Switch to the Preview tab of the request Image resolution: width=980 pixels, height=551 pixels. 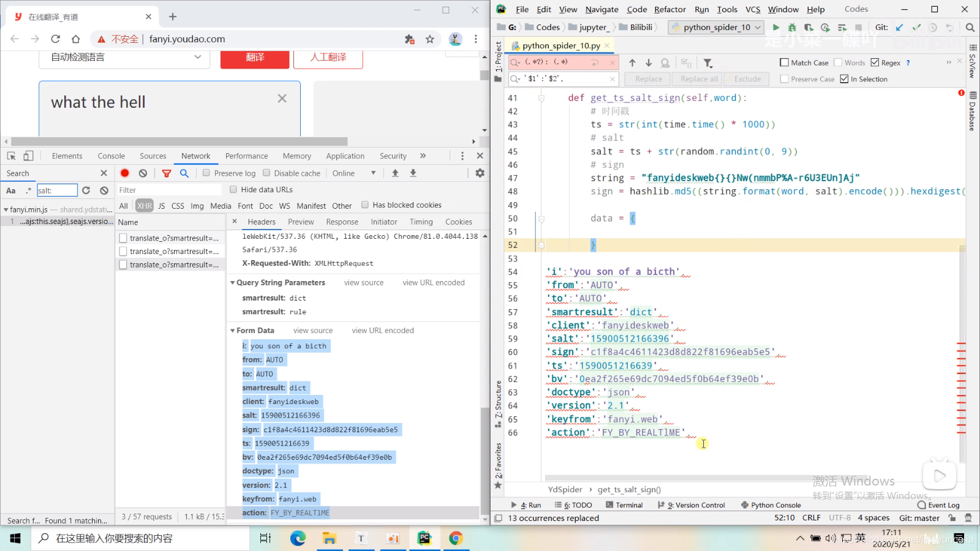[x=301, y=222]
